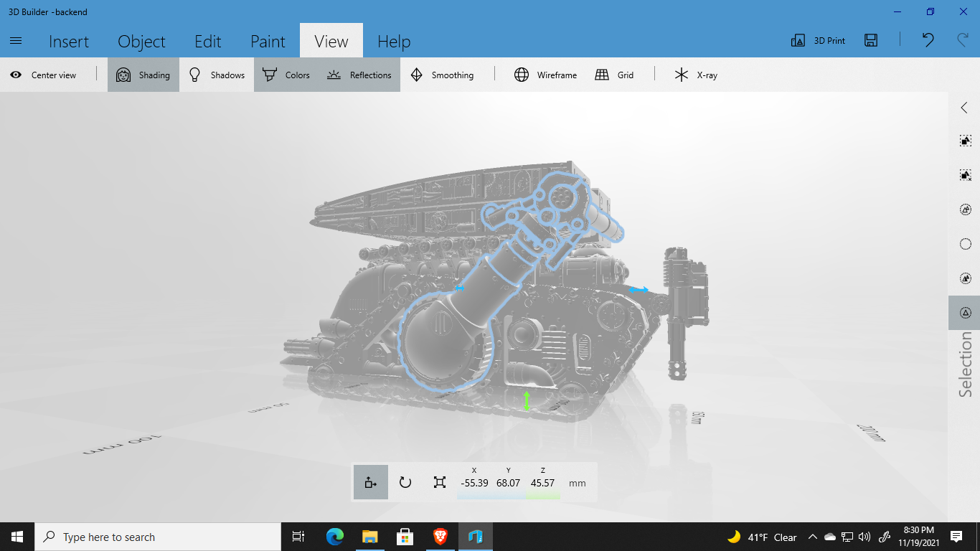The height and width of the screenshot is (551, 980).
Task: Click the Smoothing option
Action: (x=442, y=75)
